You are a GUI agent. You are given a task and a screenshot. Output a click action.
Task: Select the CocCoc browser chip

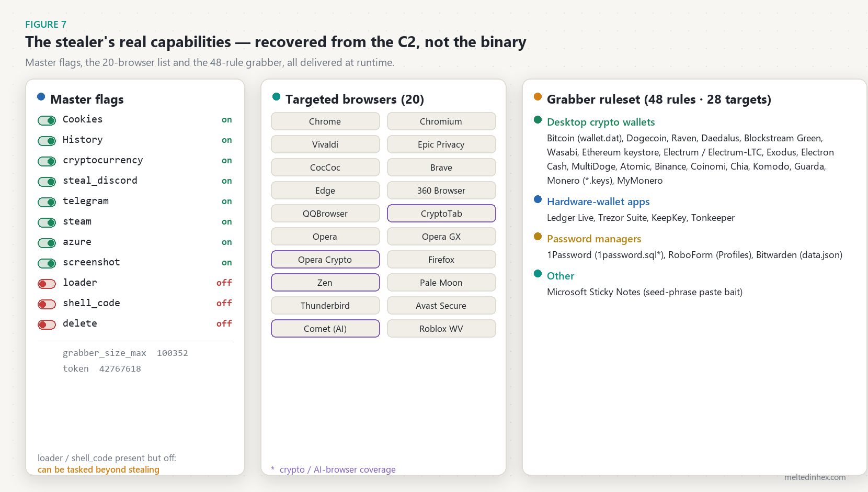325,167
